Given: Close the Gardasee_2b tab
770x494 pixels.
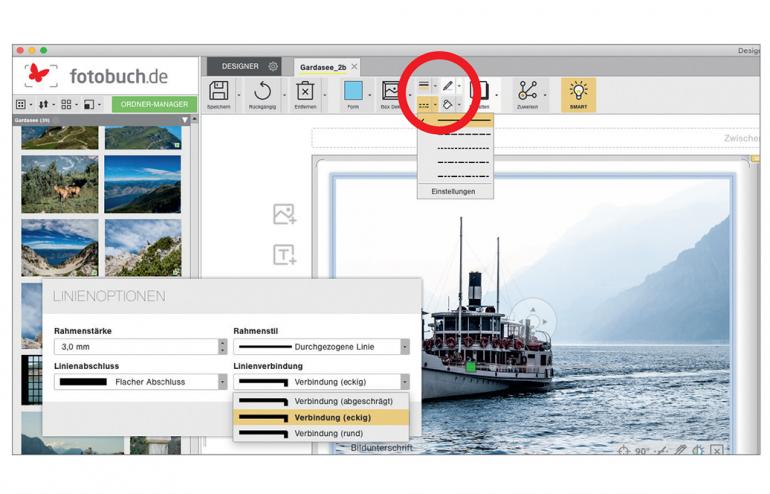Looking at the screenshot, I should 354,66.
